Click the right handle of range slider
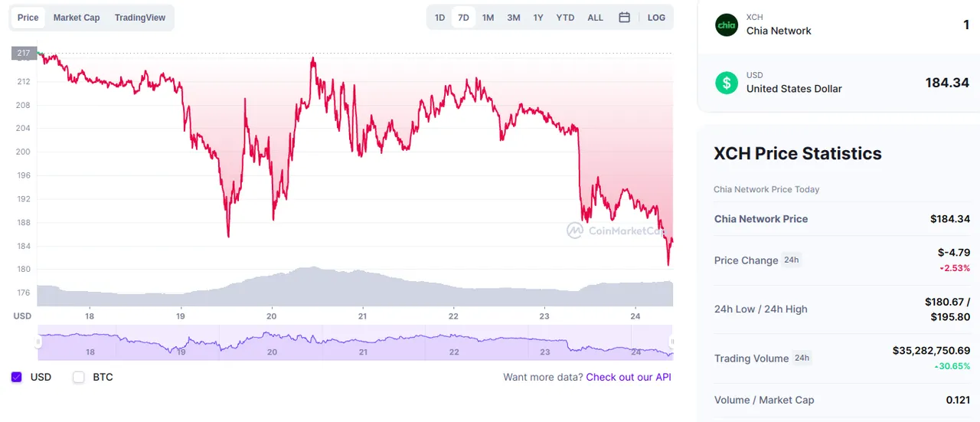Screen dimensions: 980x422 (672, 342)
